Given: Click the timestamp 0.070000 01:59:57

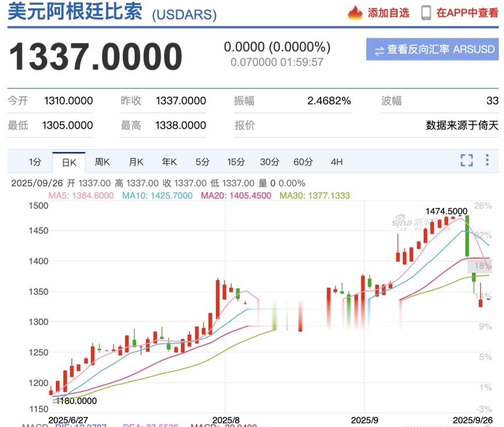Looking at the screenshot, I should (277, 62).
